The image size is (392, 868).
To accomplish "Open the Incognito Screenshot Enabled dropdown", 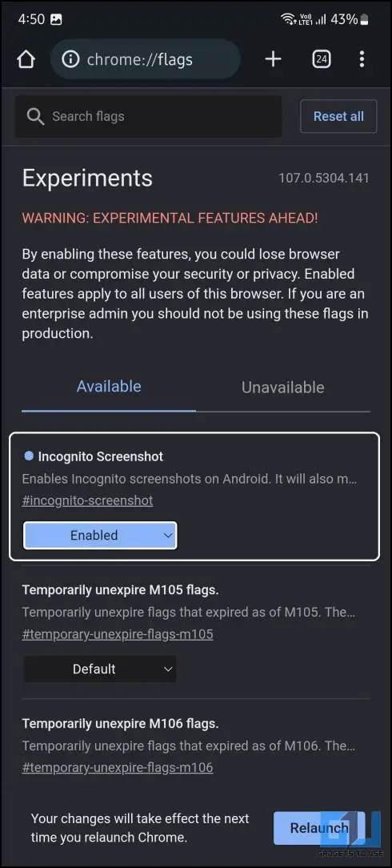I will pos(100,536).
